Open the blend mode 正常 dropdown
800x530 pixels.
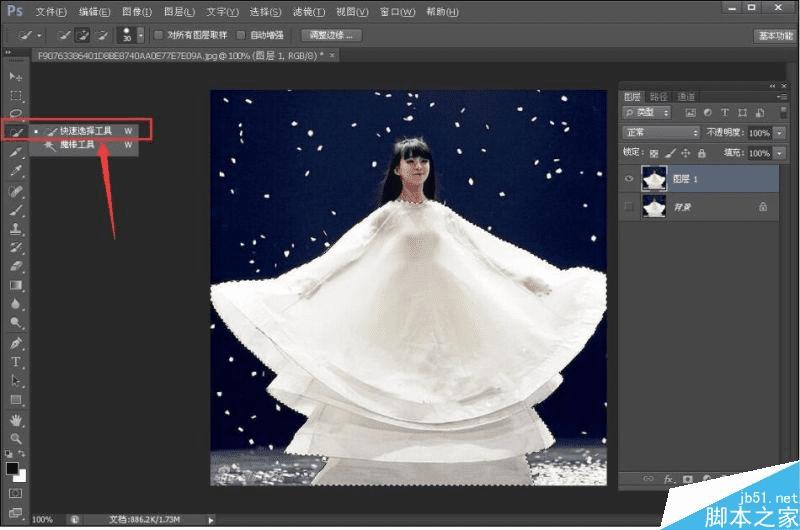(660, 132)
